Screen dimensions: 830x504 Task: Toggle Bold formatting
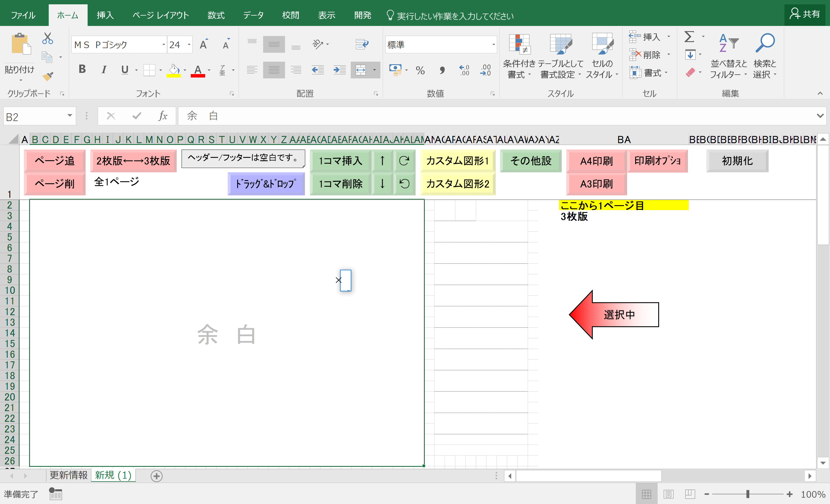tap(82, 69)
